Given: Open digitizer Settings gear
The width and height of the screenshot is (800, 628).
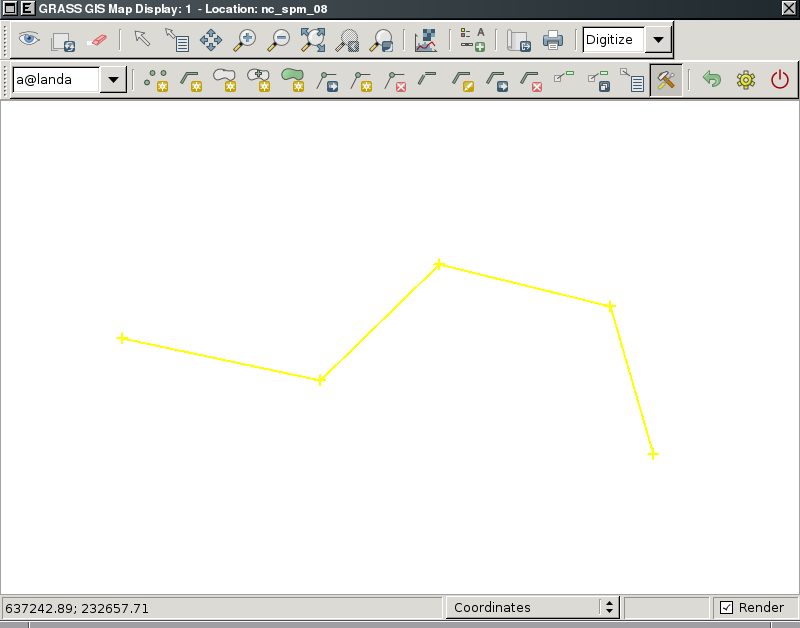Looking at the screenshot, I should 746,80.
